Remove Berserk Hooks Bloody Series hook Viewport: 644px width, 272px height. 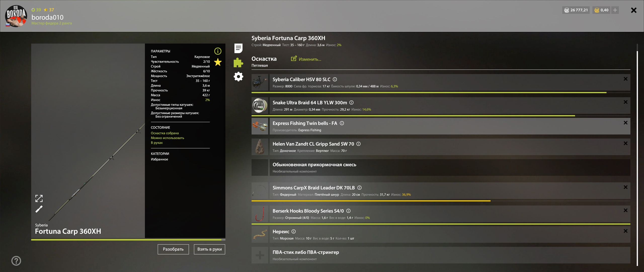coord(626,210)
